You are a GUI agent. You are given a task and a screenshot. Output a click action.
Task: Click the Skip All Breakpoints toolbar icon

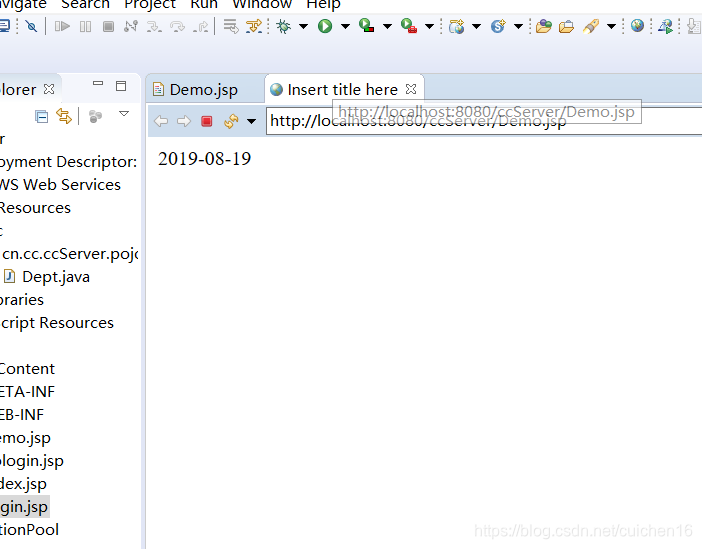[31, 26]
